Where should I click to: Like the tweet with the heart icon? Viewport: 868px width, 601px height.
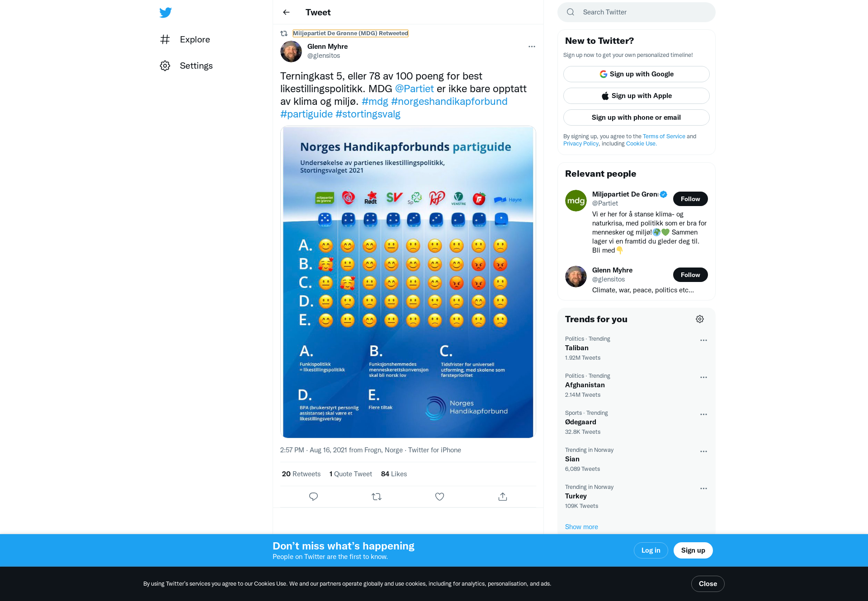(439, 497)
